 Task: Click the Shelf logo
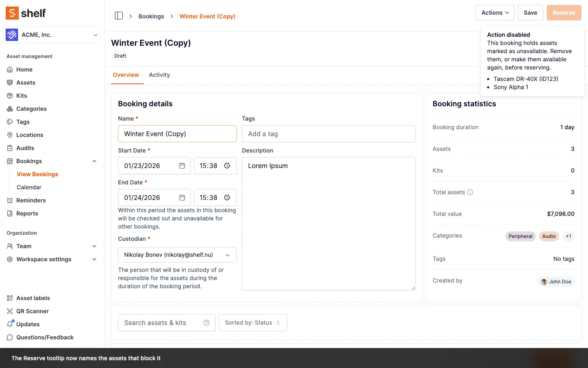point(26,13)
